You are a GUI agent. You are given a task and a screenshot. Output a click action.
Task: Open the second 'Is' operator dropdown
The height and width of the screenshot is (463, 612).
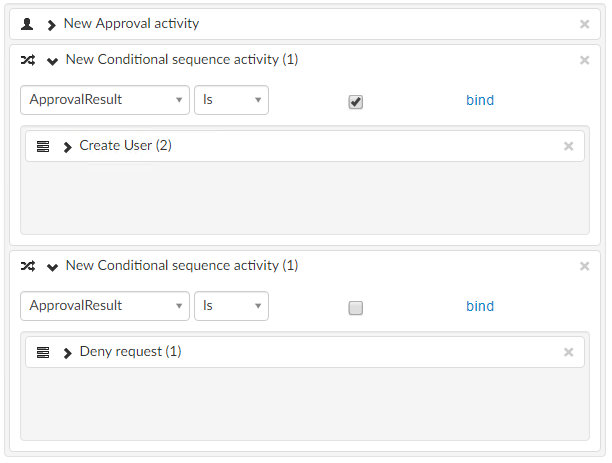click(231, 306)
